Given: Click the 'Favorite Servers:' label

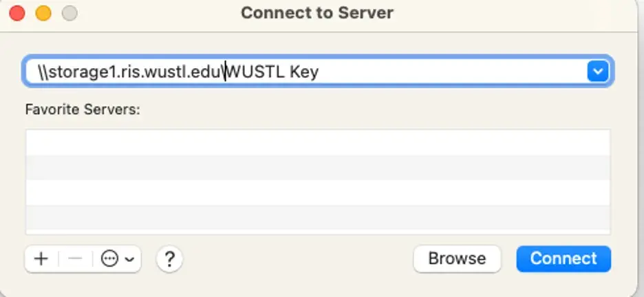Looking at the screenshot, I should click(x=83, y=109).
